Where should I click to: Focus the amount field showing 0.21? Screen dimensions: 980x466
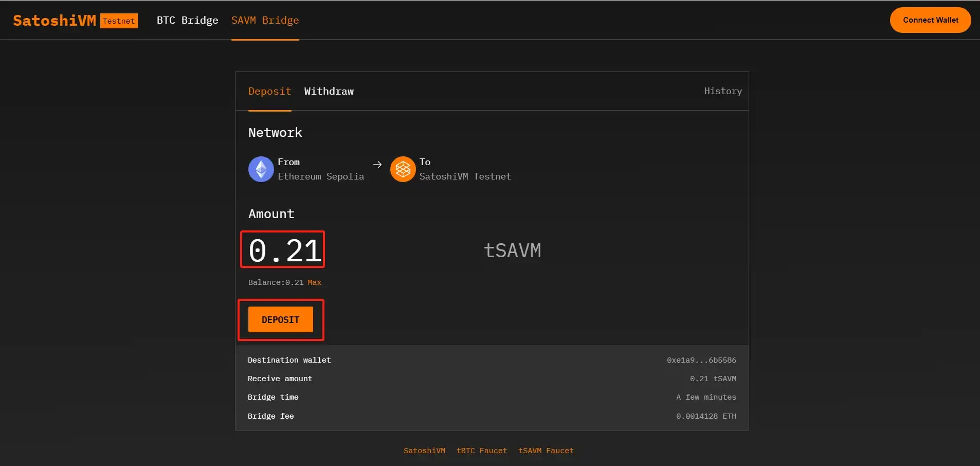coord(284,250)
